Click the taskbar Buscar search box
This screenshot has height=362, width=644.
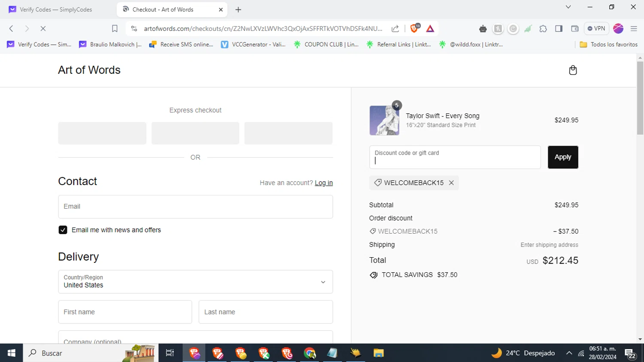[91, 353]
